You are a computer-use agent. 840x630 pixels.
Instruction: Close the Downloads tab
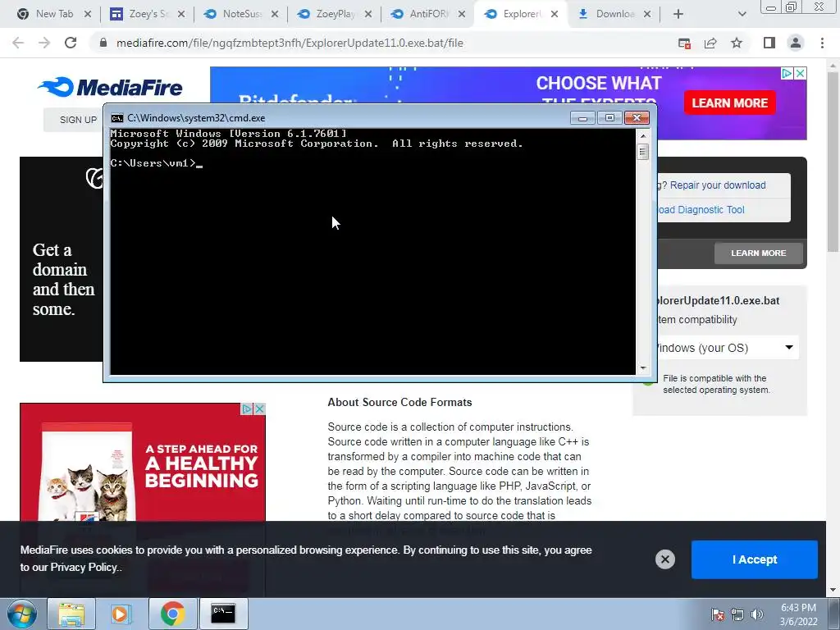[x=647, y=14]
